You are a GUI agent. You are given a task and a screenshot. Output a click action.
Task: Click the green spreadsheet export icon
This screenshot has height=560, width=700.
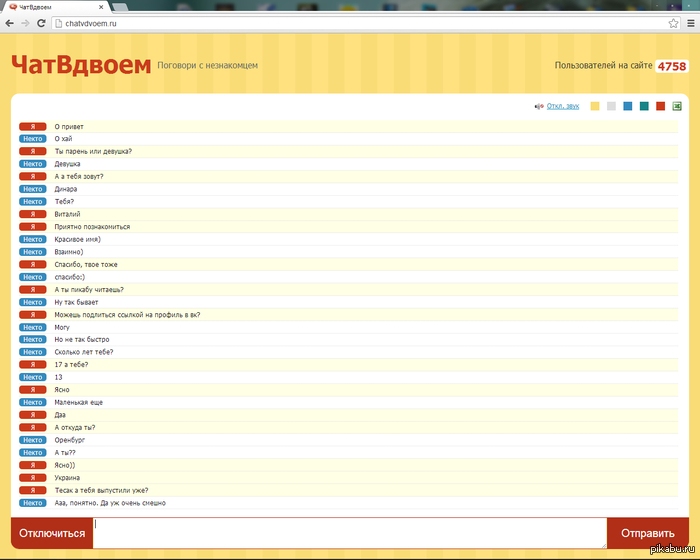pos(677,106)
